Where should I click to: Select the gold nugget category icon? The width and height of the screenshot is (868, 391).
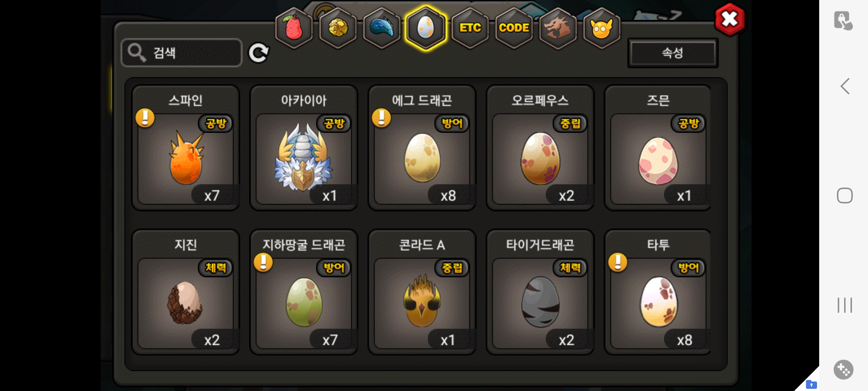pos(338,28)
